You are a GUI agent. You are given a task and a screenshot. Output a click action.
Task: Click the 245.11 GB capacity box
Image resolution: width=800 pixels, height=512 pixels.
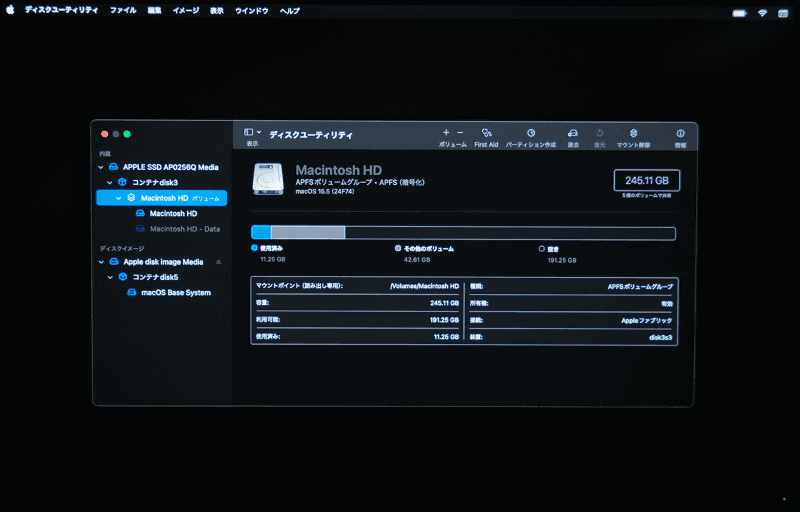point(646,181)
